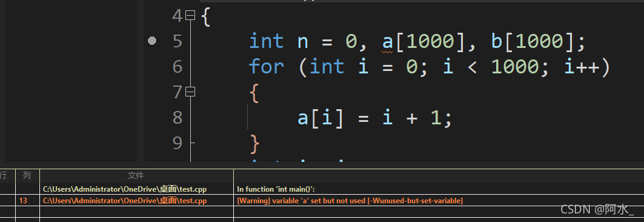This screenshot has width=644, height=222.
Task: Click the 'for' keyword on line 6
Action: tap(267, 66)
